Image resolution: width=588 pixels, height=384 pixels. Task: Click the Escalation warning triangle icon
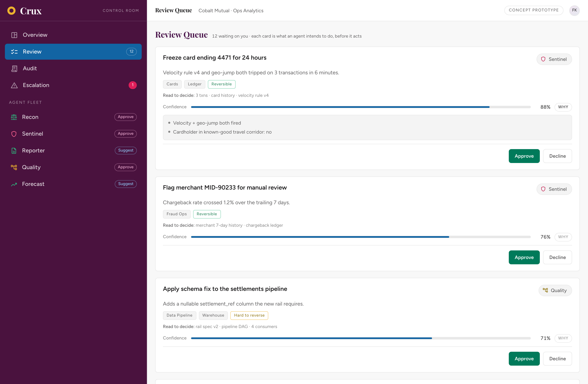(14, 85)
